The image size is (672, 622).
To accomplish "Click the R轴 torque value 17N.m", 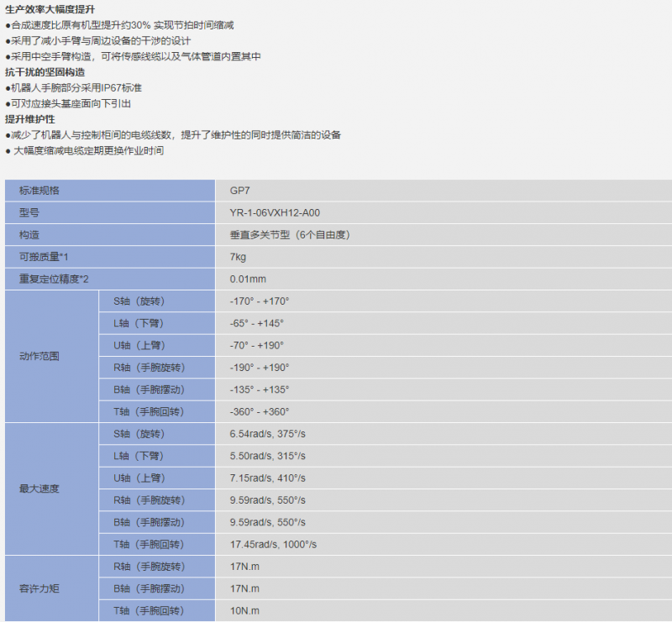I will click(244, 567).
